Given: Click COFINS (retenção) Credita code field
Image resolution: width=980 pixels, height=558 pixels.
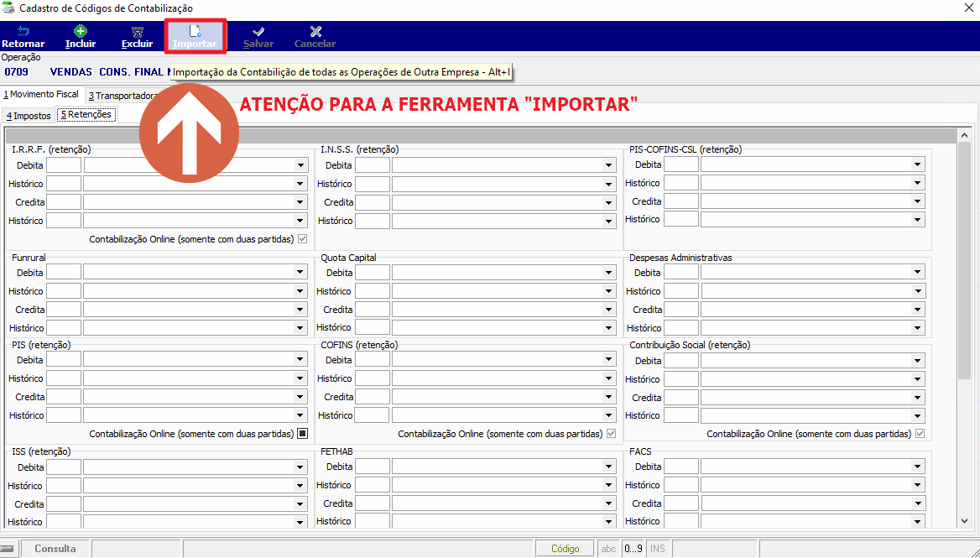Looking at the screenshot, I should pos(373,398).
